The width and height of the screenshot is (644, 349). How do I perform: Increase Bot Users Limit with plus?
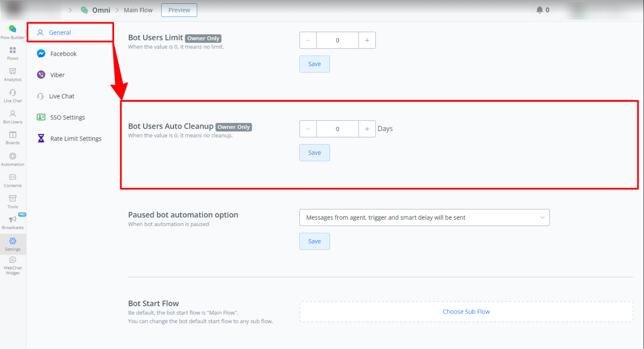pyautogui.click(x=367, y=41)
